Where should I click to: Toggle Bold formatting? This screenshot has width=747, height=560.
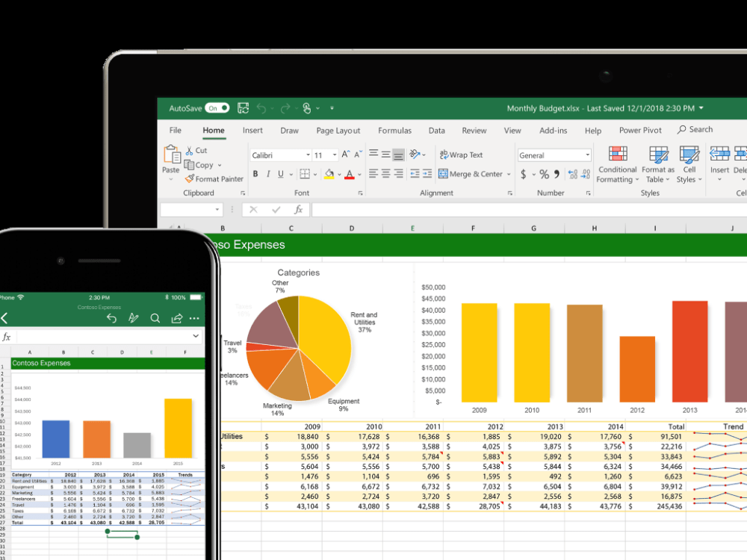(255, 174)
